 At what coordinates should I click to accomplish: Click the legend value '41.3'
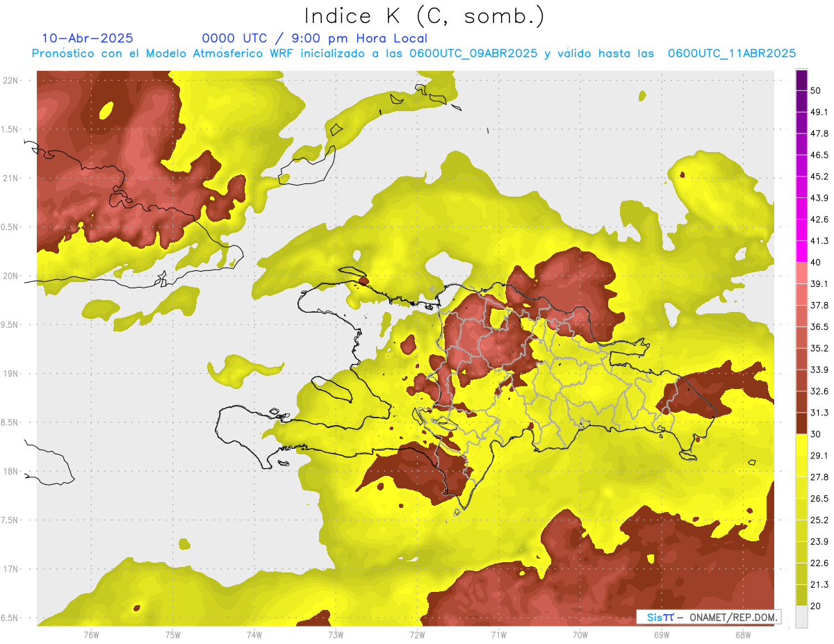pyautogui.click(x=819, y=241)
